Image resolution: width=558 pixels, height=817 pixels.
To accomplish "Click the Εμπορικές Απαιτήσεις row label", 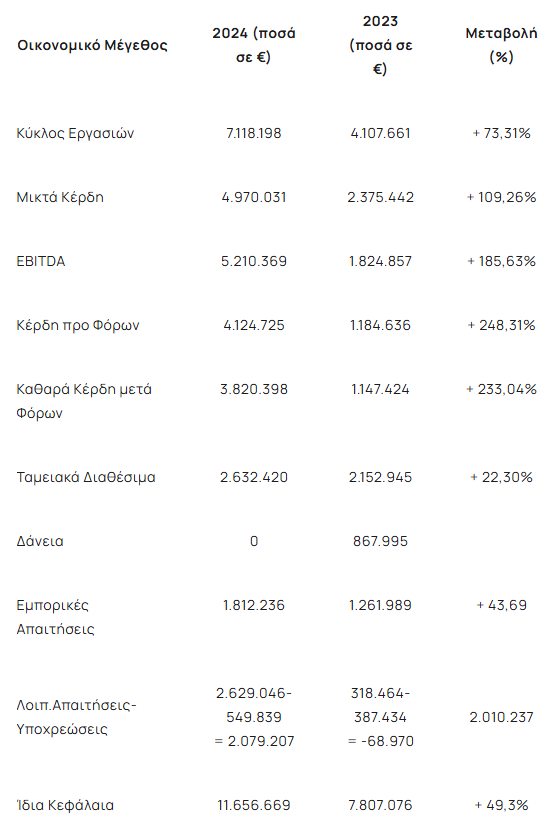I will [55, 617].
